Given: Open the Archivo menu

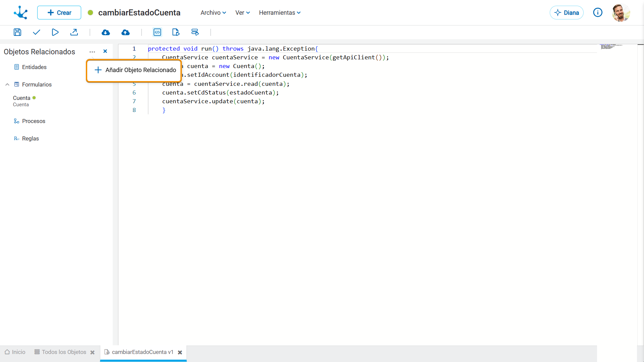Looking at the screenshot, I should 213,13.
